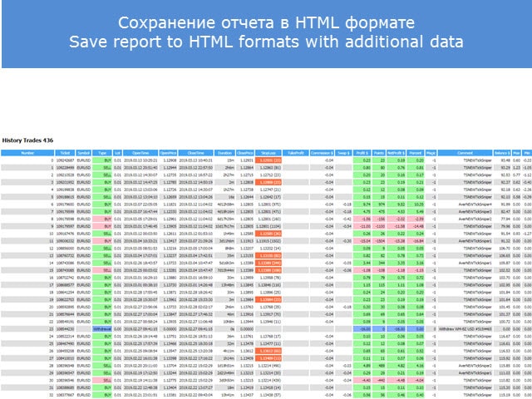This screenshot has width=532, height=399.
Task: Select the Swap $ column header
Action: [344, 154]
